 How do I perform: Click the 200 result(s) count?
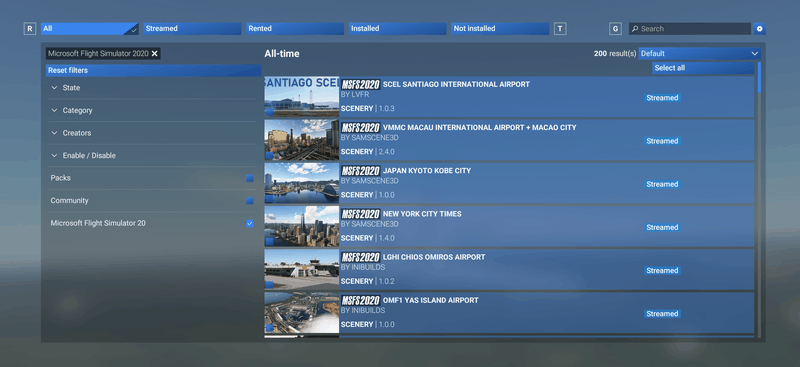click(615, 54)
